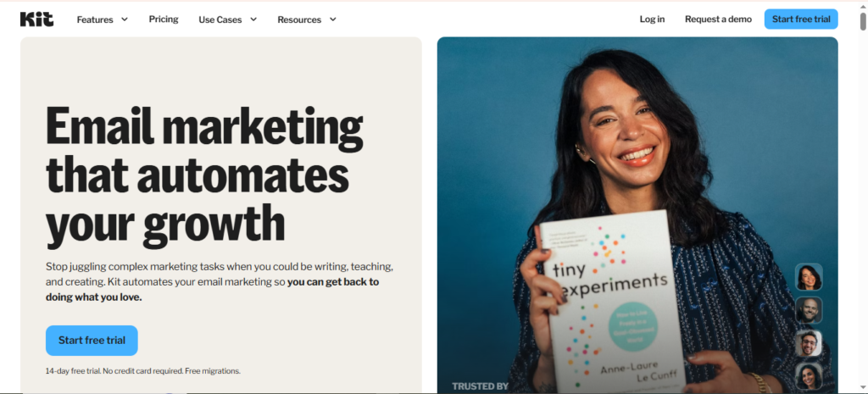Expand the Resources dropdown chevron
Viewport: 868px width, 394px height.
[x=332, y=19]
